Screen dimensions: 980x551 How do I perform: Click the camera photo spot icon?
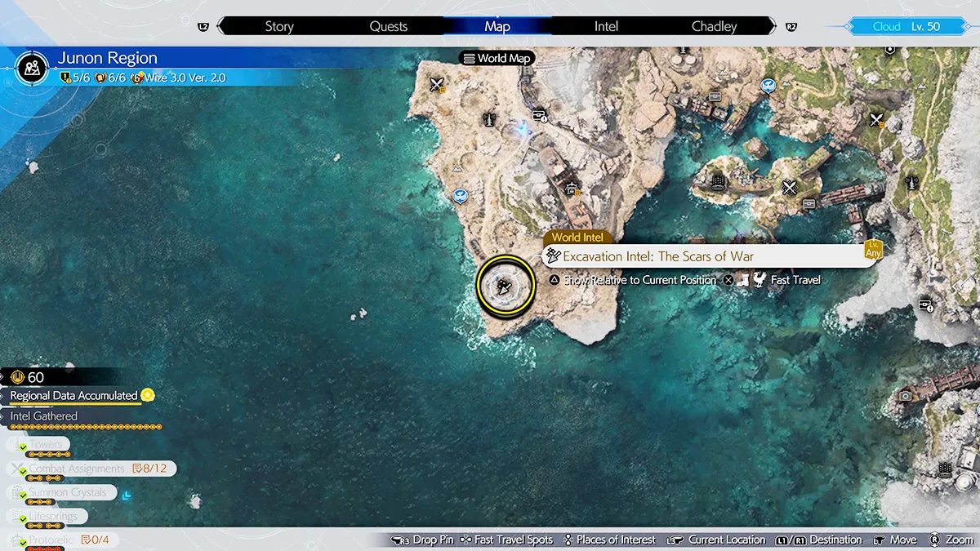(x=905, y=396)
